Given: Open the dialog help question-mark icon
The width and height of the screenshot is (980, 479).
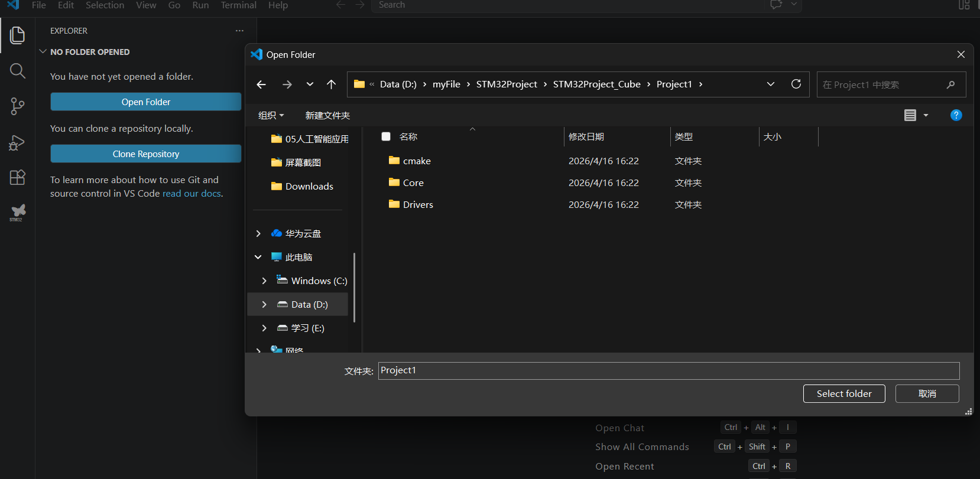Looking at the screenshot, I should point(956,115).
